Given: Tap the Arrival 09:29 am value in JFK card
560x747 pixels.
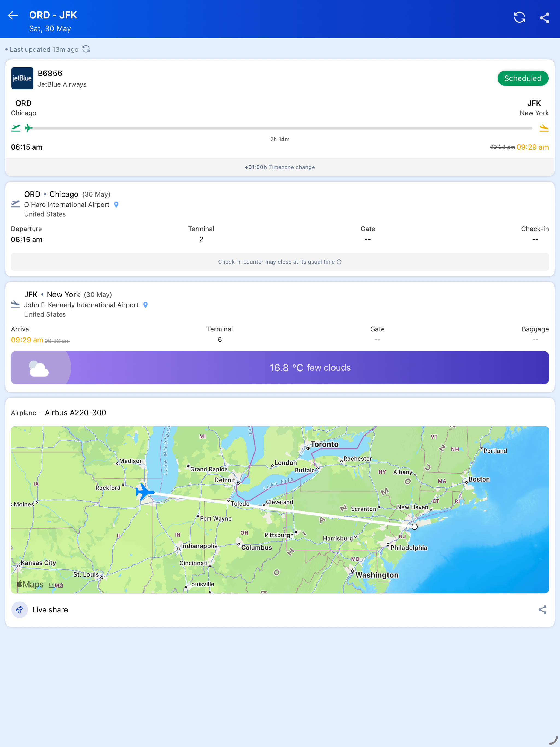Looking at the screenshot, I should click(27, 340).
